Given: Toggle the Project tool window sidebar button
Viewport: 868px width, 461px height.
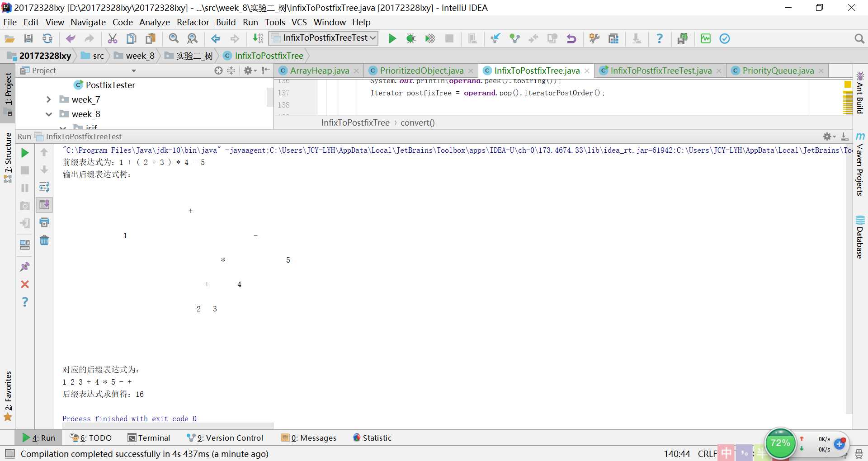Looking at the screenshot, I should pyautogui.click(x=8, y=94).
